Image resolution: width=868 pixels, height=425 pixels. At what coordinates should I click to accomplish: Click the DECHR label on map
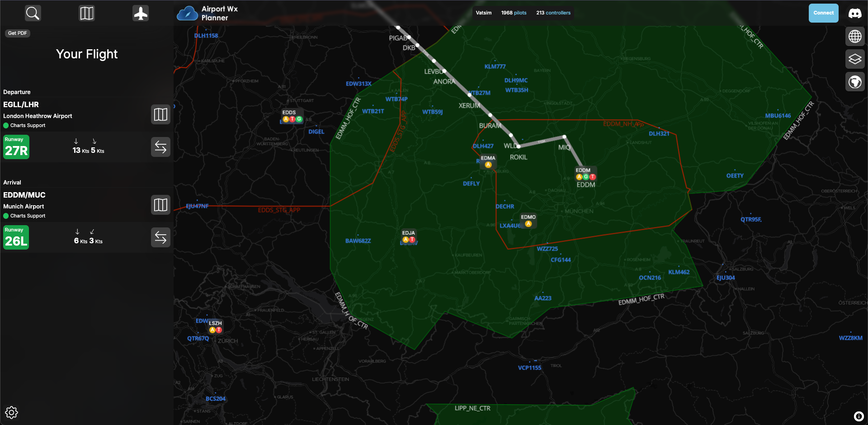[505, 206]
